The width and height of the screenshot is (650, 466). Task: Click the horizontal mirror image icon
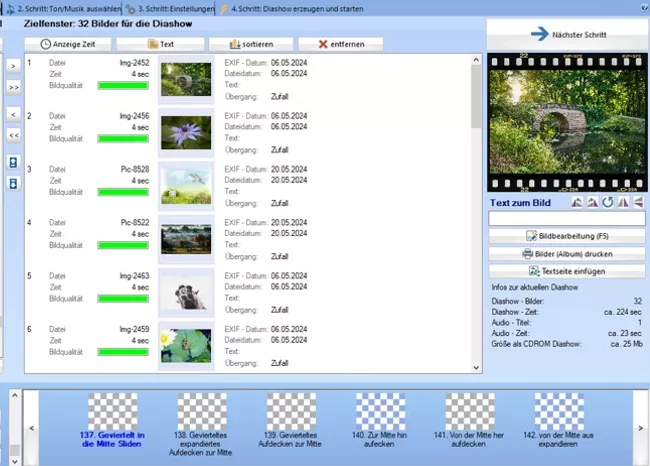pos(623,202)
